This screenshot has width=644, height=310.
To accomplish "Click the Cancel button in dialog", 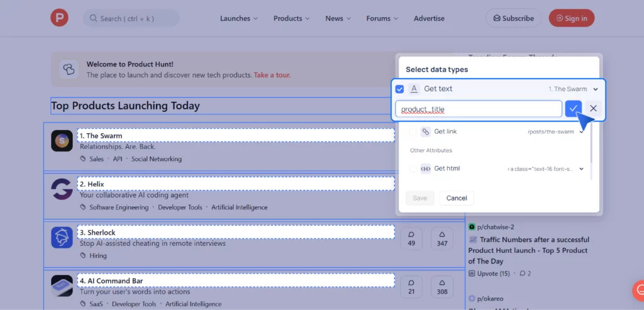I will [x=457, y=198].
